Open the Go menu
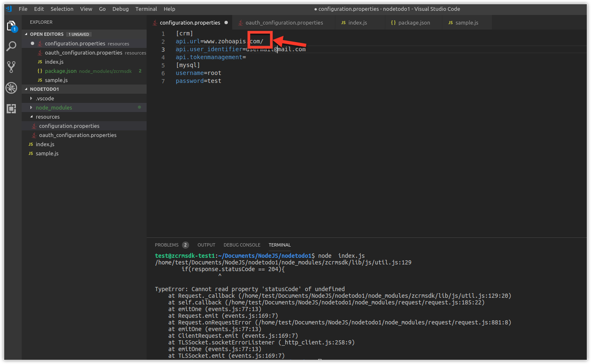591x364 pixels. click(x=102, y=9)
